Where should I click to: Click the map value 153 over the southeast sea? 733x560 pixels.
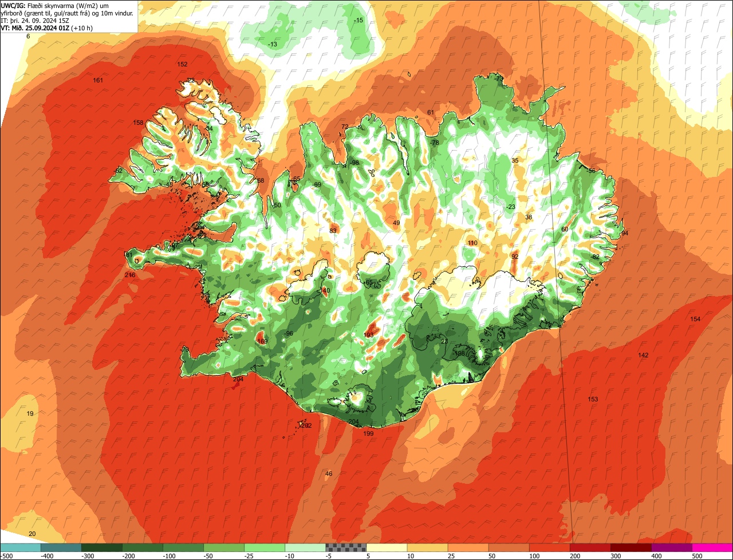pos(593,399)
